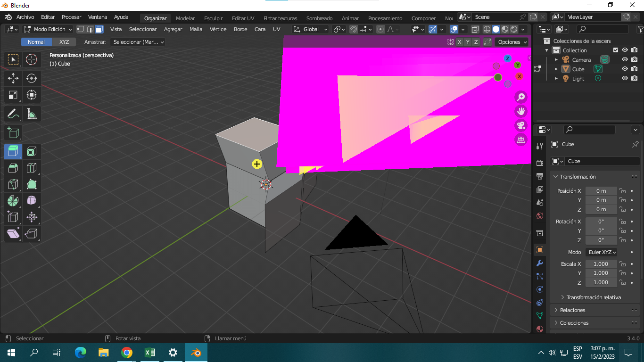Toggle X-ray display

pyautogui.click(x=475, y=29)
